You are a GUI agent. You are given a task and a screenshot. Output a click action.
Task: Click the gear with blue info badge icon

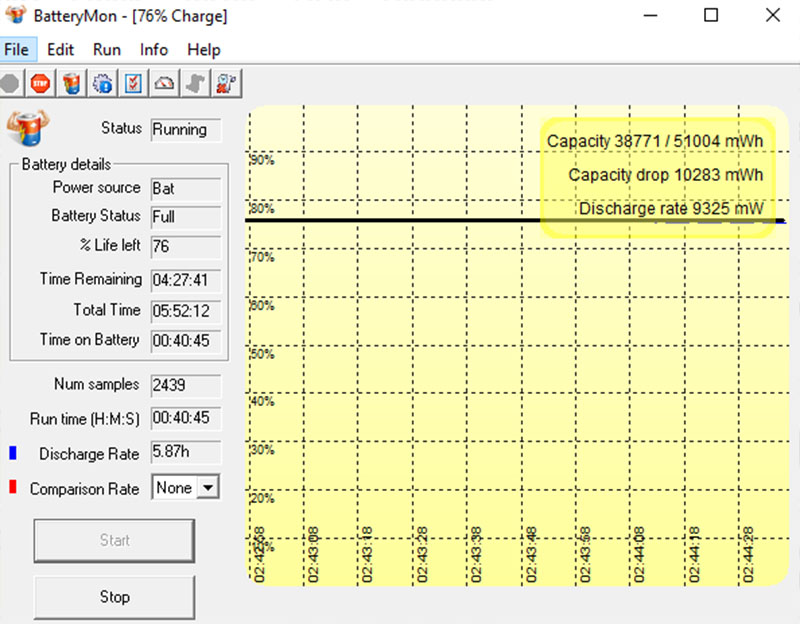click(103, 83)
